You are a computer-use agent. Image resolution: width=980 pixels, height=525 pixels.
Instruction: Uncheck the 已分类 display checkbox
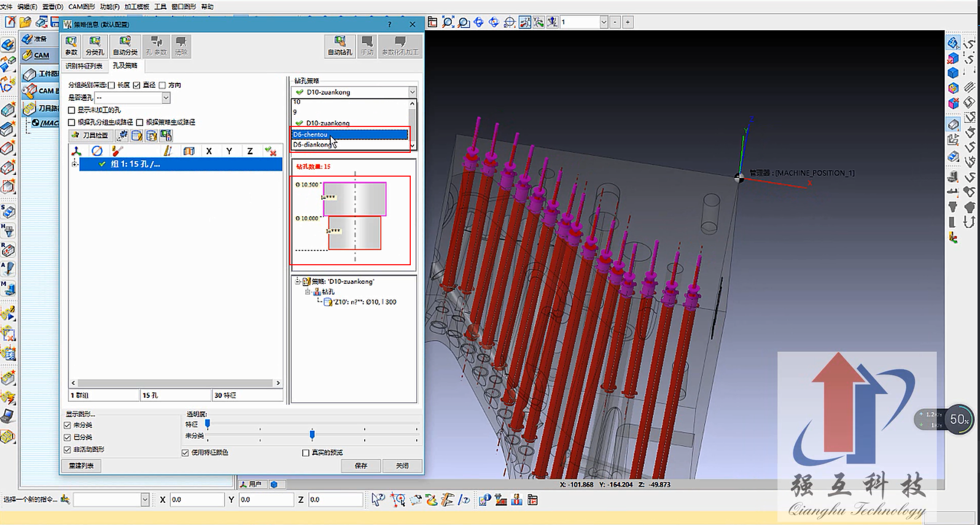click(68, 437)
